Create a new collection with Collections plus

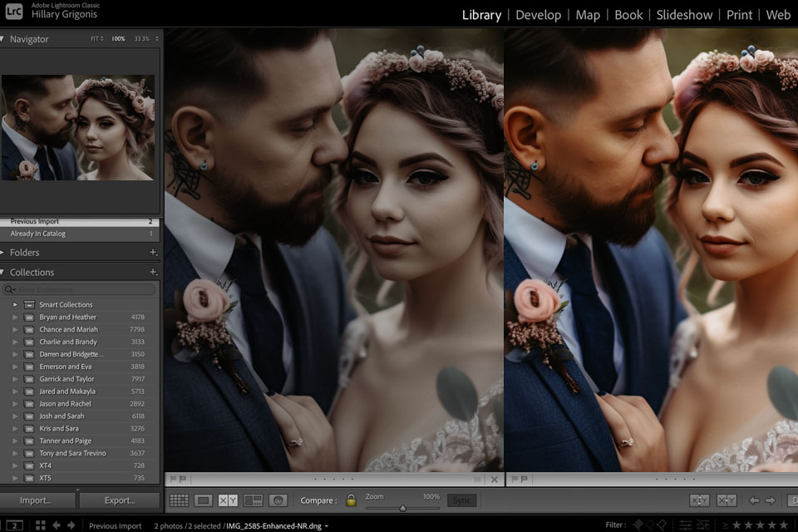pos(153,272)
